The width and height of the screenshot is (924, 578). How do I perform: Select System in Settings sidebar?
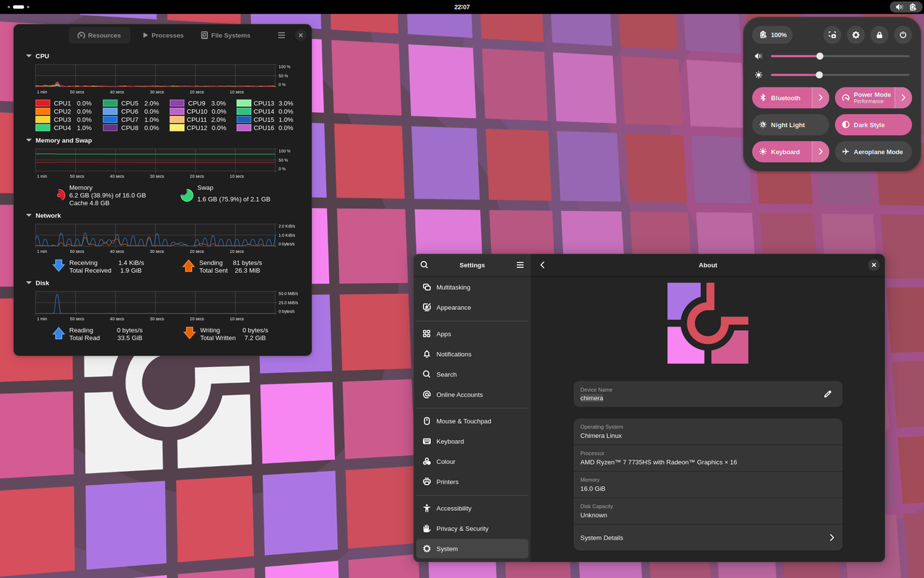tap(472, 549)
